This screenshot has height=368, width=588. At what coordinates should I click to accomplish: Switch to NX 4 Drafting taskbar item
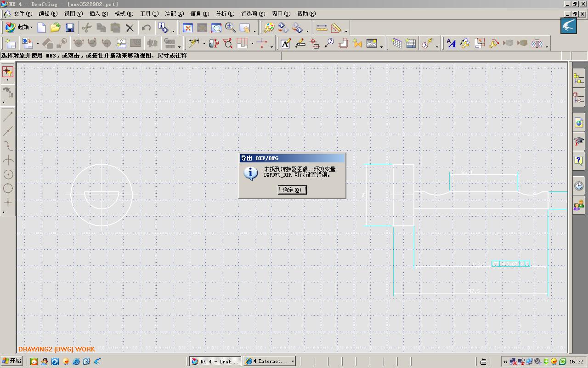216,362
